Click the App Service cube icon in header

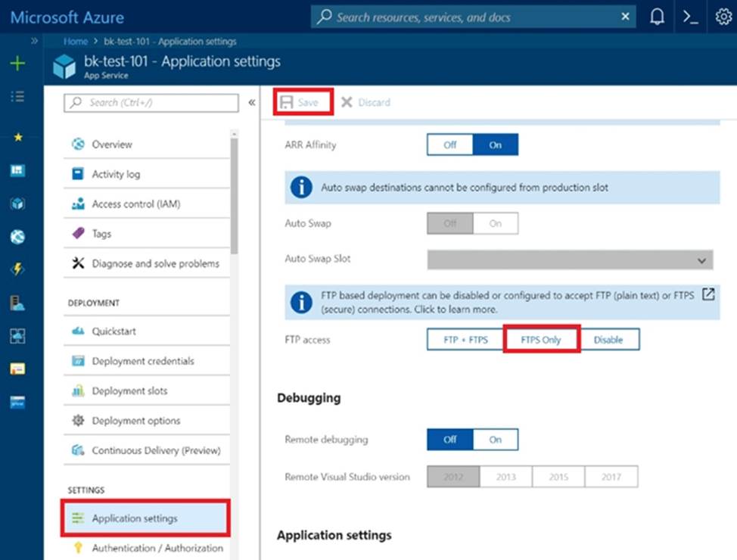point(64,67)
